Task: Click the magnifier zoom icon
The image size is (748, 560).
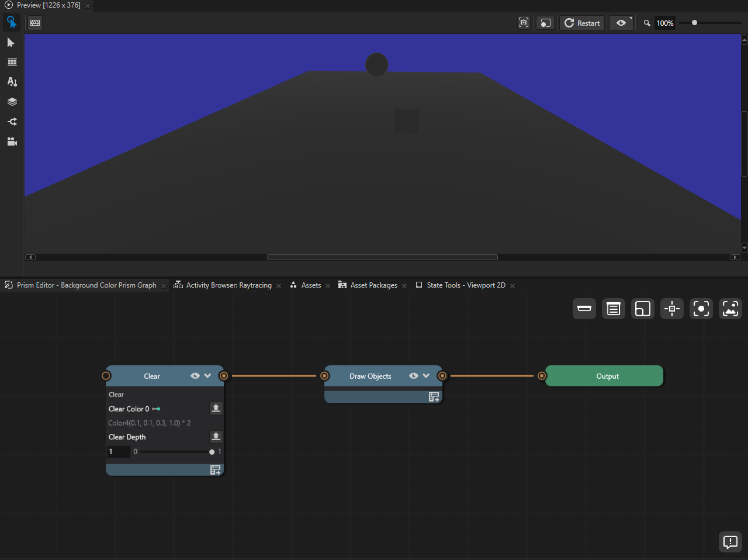Action: click(x=647, y=23)
